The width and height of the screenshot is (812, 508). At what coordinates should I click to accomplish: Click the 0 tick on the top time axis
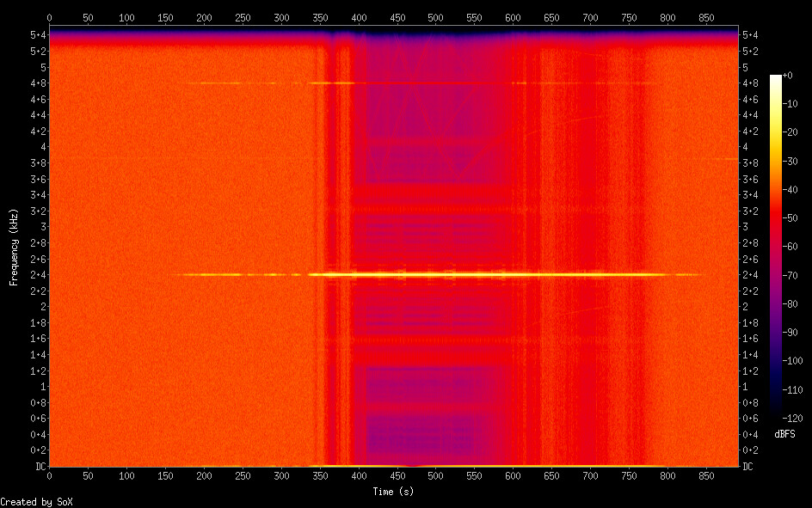49,17
